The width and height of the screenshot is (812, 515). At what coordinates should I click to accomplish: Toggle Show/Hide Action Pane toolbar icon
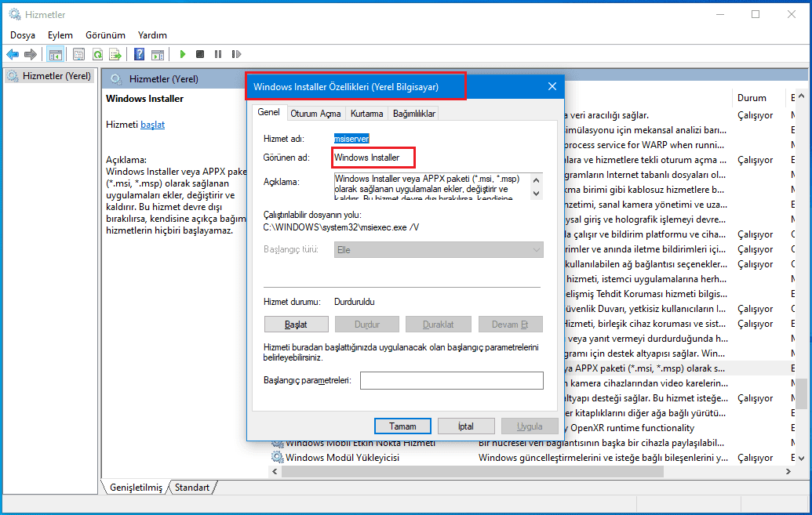[x=158, y=54]
